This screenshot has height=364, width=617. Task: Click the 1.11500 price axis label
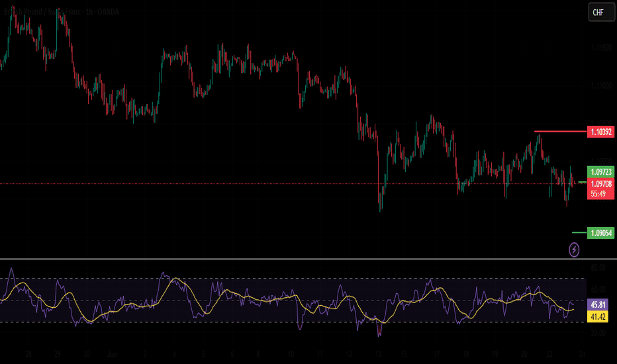pyautogui.click(x=601, y=48)
